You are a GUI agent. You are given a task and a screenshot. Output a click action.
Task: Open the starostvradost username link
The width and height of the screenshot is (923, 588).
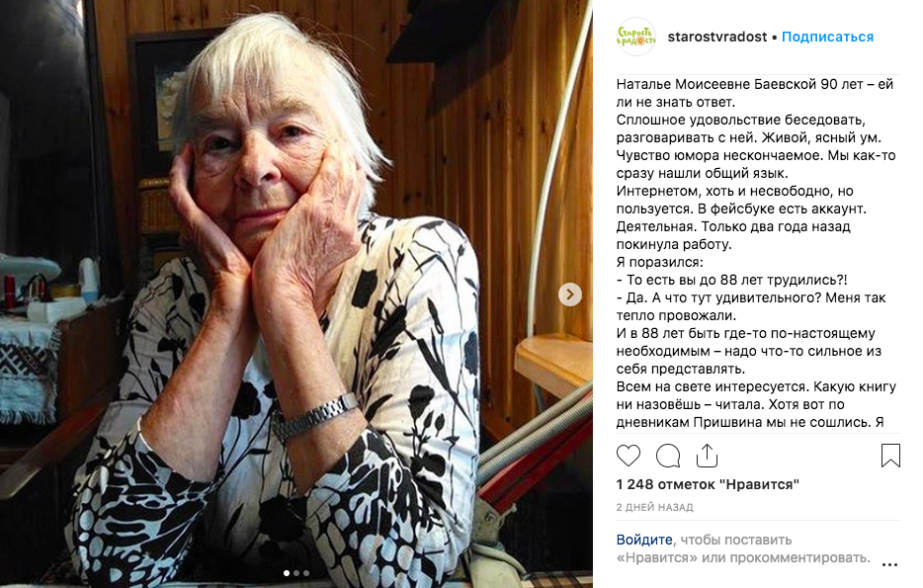point(717,37)
